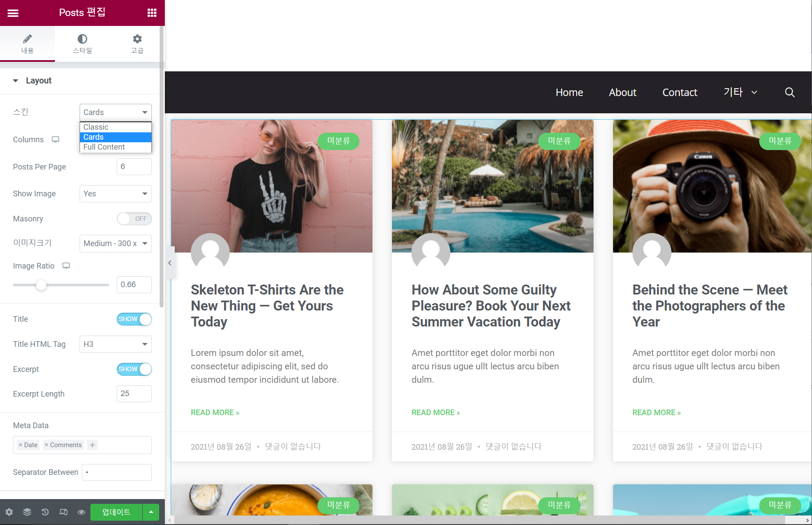Screen dimensions: 812x525
Task: Click the Preview changes eye icon
Action: (81, 512)
